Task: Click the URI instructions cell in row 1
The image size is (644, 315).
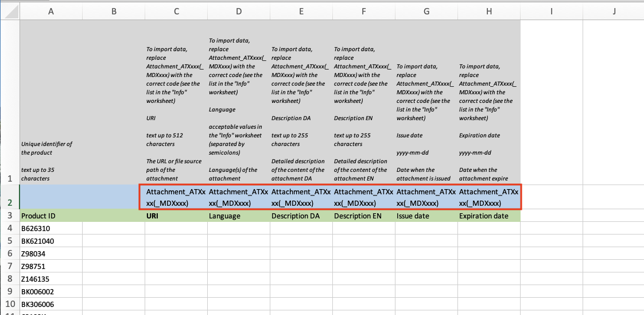Action: (x=176, y=102)
